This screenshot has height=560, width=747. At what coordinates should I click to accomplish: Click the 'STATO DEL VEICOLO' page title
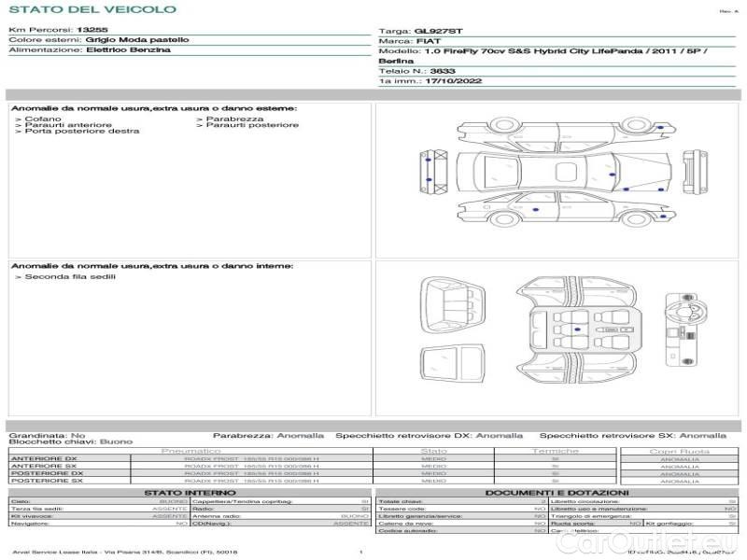92,10
